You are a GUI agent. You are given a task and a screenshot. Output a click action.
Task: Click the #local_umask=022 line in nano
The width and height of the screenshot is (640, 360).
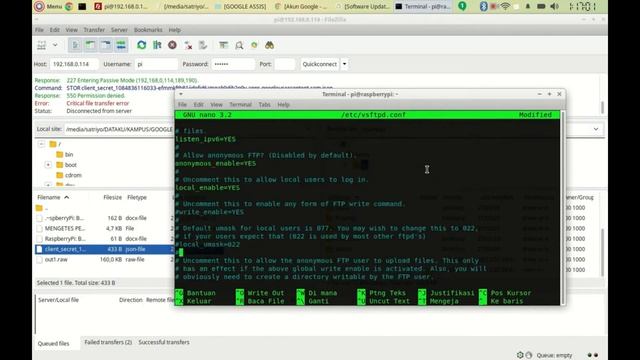(208, 244)
